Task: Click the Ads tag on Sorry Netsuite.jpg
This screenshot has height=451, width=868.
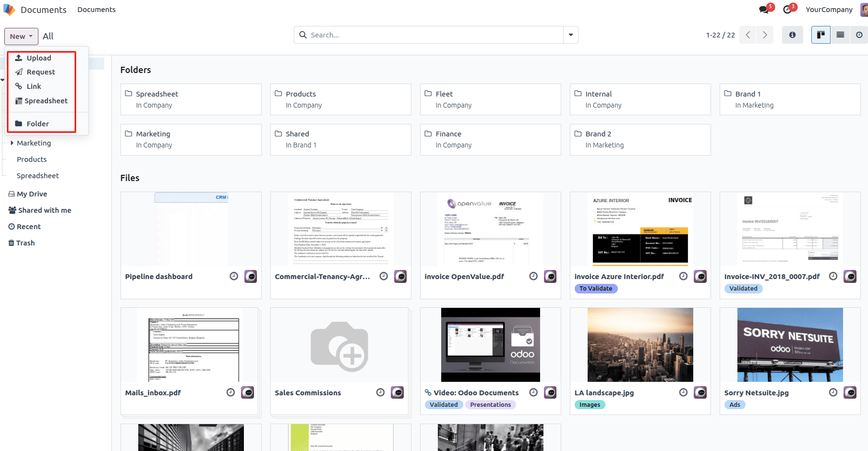Action: click(x=735, y=405)
